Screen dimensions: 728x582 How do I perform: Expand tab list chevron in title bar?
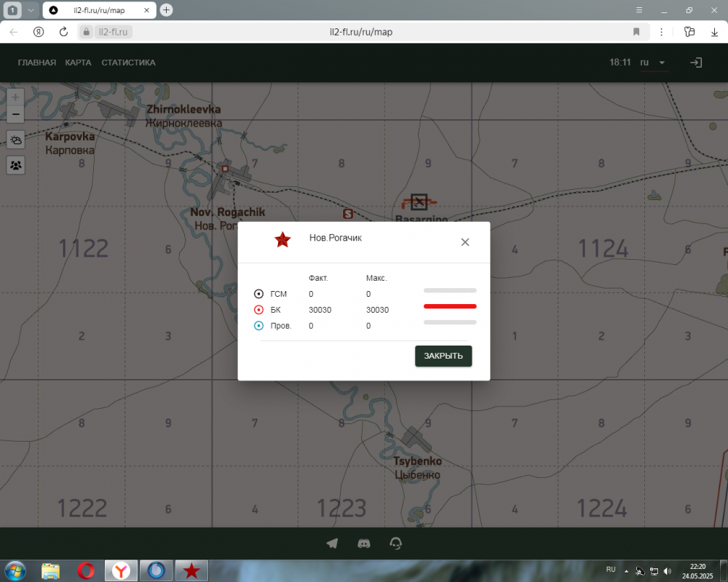31,9
